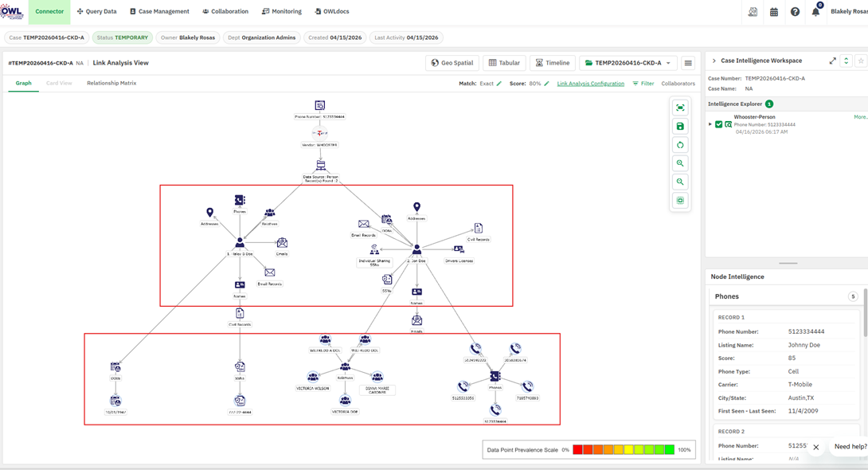Image resolution: width=868 pixels, height=470 pixels.
Task: Expand the Whooster-Person tree arrow
Action: coord(710,124)
